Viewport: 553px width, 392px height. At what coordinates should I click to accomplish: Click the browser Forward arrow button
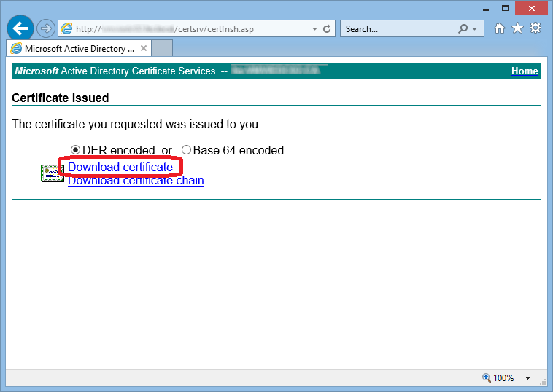pos(45,29)
